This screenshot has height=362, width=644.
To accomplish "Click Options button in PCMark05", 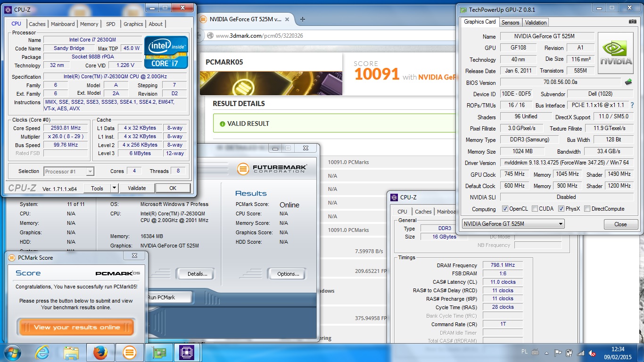I will pos(288,274).
